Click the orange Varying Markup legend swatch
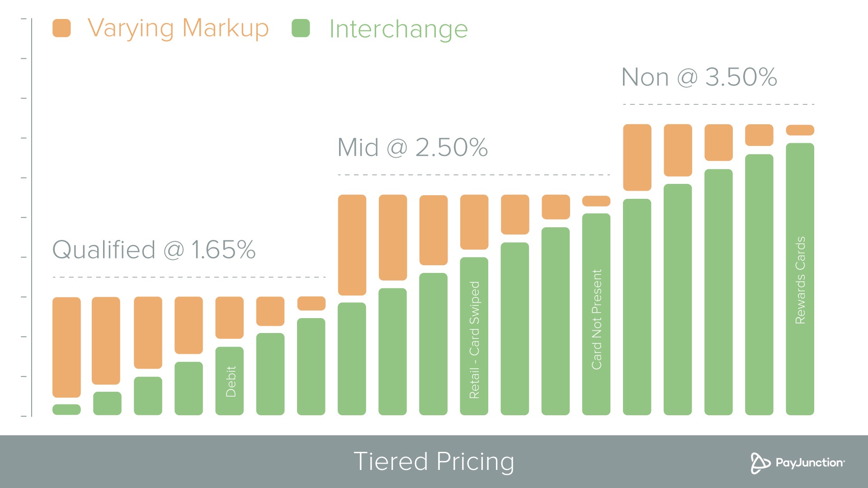The image size is (868, 488). click(61, 28)
